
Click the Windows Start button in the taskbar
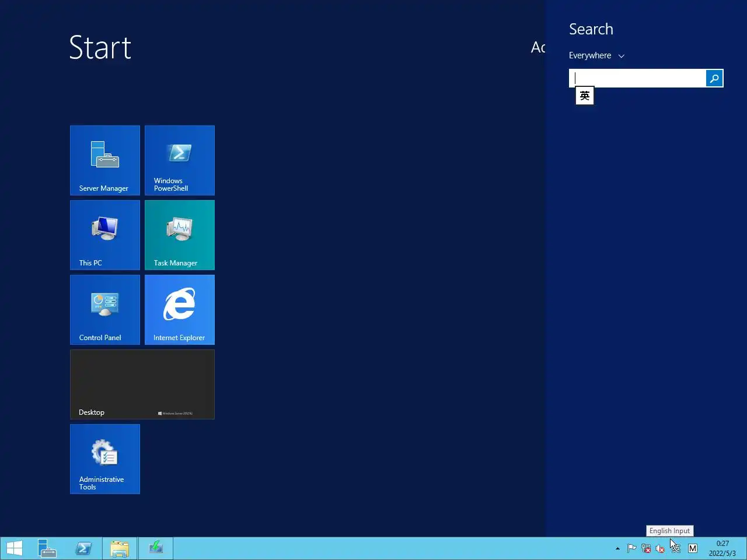point(15,548)
